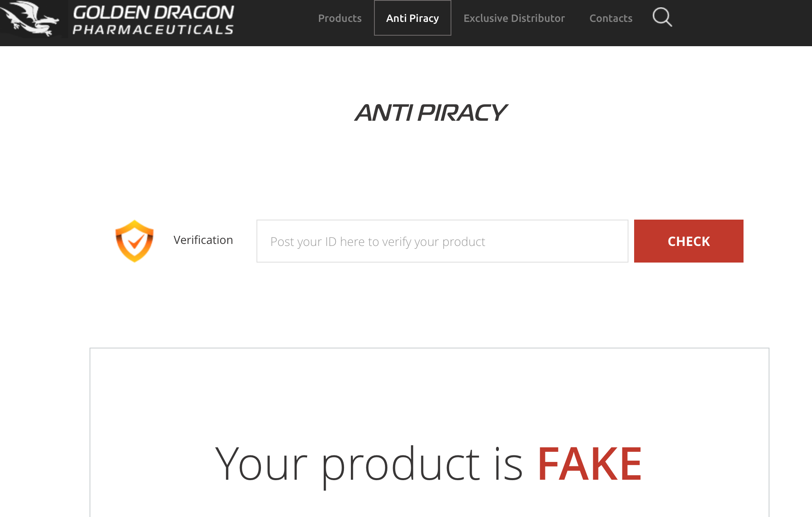Open the Contacts page link
The width and height of the screenshot is (812, 517).
click(611, 18)
